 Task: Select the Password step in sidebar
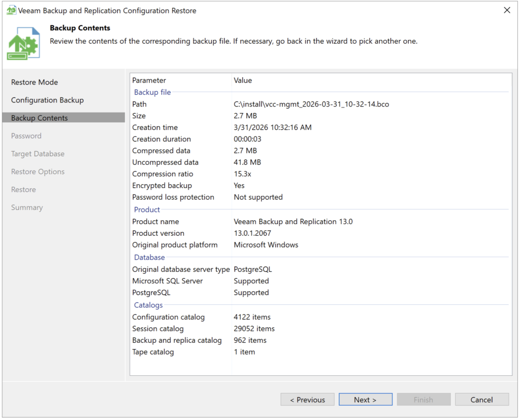[x=26, y=136]
